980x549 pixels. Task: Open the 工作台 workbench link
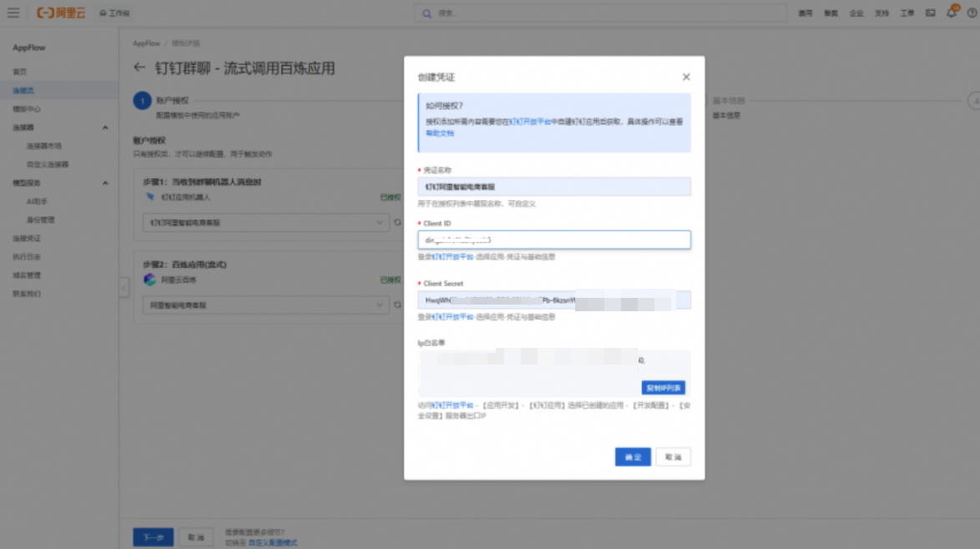(114, 13)
